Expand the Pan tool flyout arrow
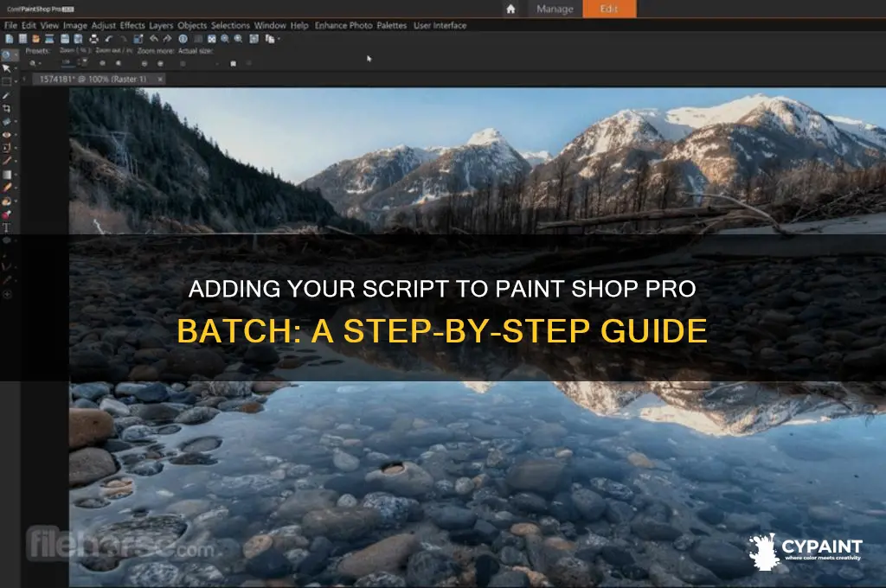The image size is (886, 588). click(16, 54)
